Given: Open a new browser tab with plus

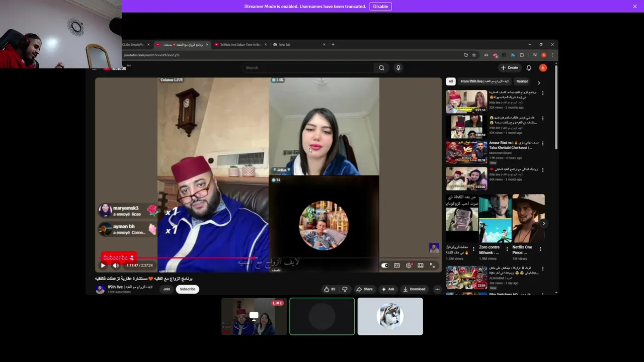Looking at the screenshot, I should pos(333,44).
